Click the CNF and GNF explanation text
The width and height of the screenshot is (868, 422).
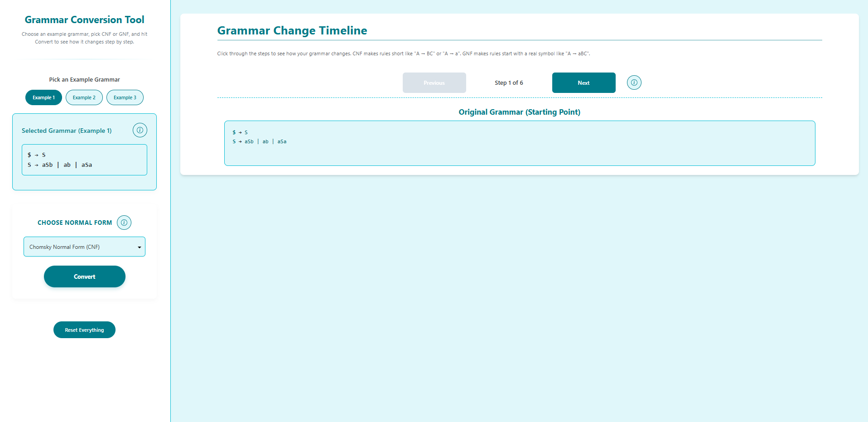point(403,53)
